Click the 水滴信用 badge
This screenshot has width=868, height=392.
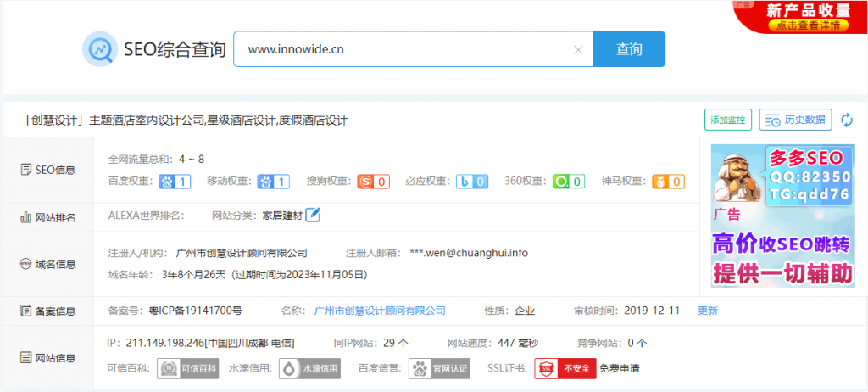coord(309,369)
